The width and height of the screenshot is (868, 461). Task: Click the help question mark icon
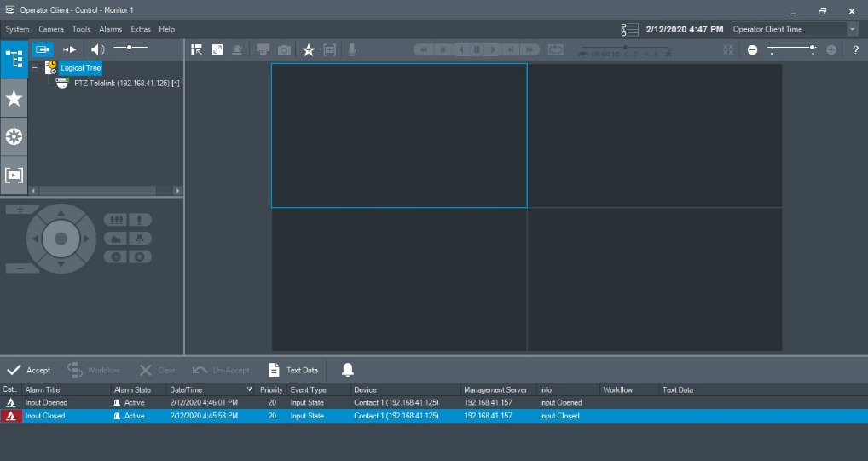855,50
